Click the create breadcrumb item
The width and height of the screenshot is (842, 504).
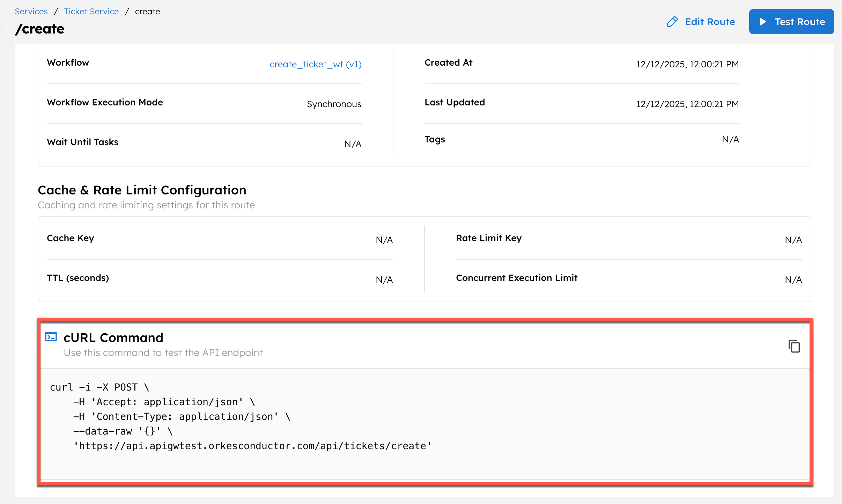point(147,12)
